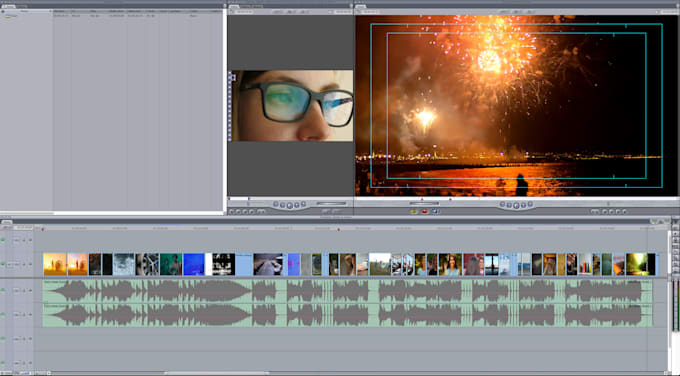This screenshot has width=680, height=376.
Task: Go to previous edit in Canvas transport
Action: pyautogui.click(x=502, y=204)
